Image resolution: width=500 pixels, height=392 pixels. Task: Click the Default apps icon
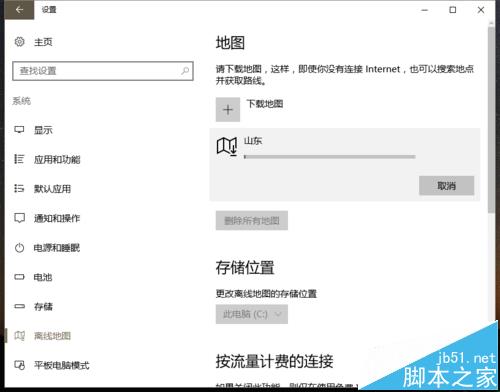(19, 189)
